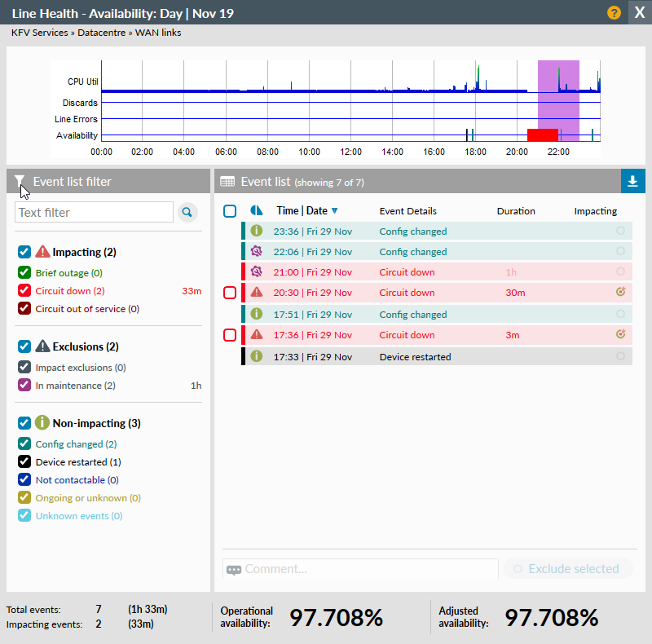The width and height of the screenshot is (652, 644).
Task: Check the select-all checkbox in the event list header
Action: [x=230, y=210]
